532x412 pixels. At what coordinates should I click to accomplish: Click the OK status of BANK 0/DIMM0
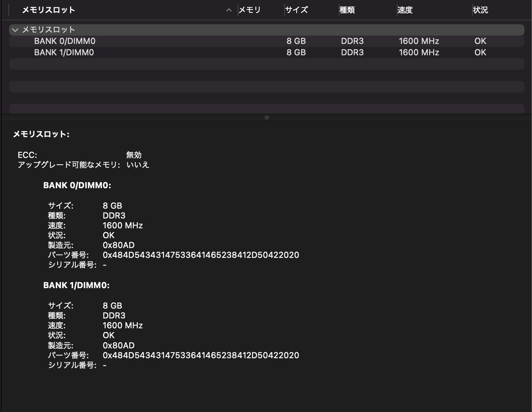pyautogui.click(x=480, y=41)
